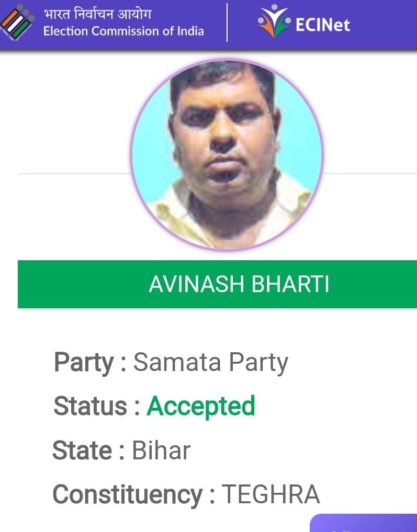Select the Hindi Bharat Nirvachan Aayog title
The height and width of the screenshot is (532, 417).
coord(97,14)
